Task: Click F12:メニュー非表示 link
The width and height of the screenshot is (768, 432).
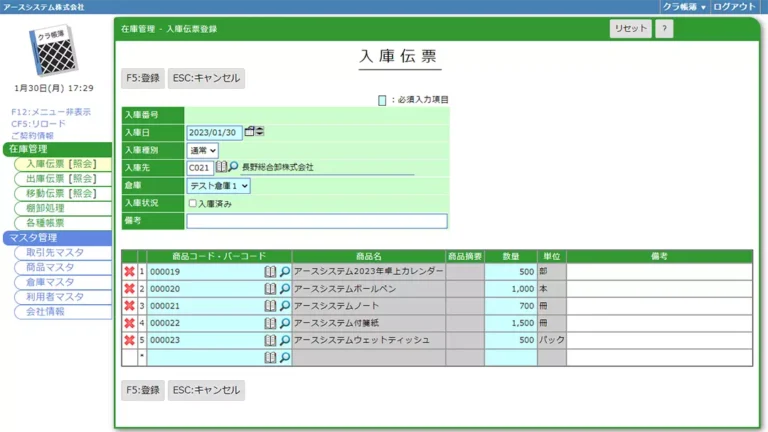Action: 51,112
